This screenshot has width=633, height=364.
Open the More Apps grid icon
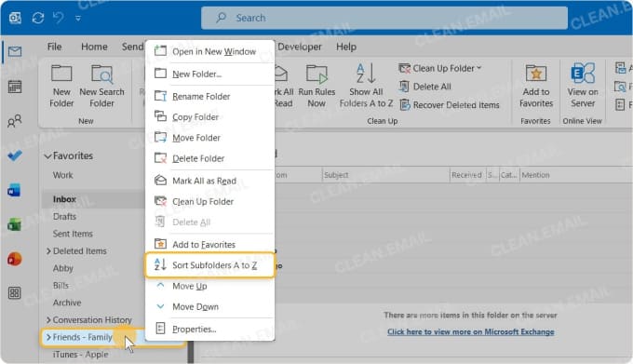tap(15, 293)
